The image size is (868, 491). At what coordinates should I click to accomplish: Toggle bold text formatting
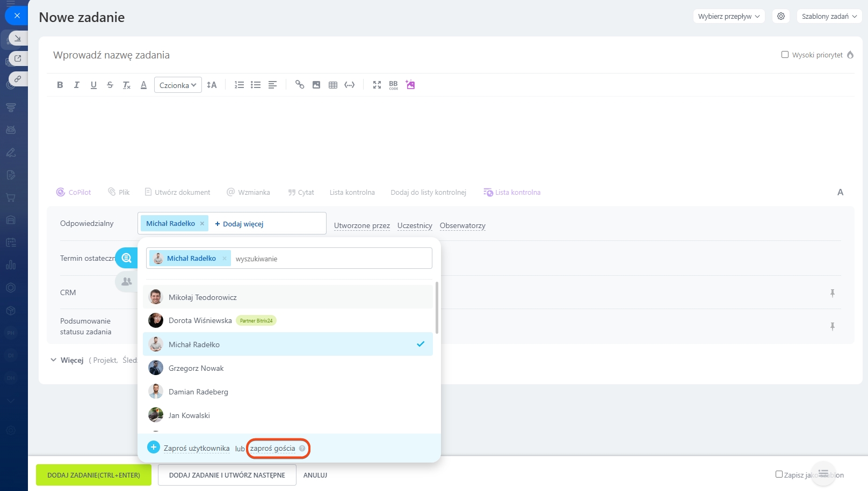point(60,85)
